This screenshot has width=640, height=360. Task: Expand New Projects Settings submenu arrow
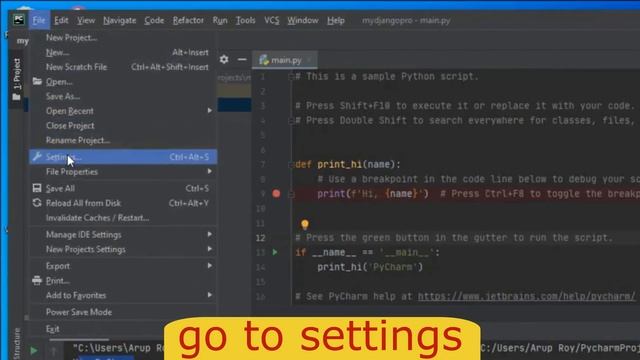point(209,249)
